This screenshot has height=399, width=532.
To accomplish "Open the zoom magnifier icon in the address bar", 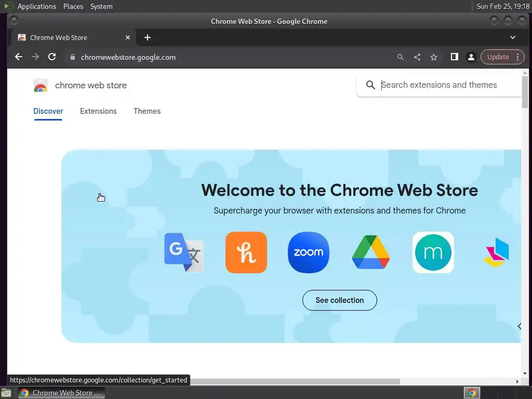I will 401,57.
